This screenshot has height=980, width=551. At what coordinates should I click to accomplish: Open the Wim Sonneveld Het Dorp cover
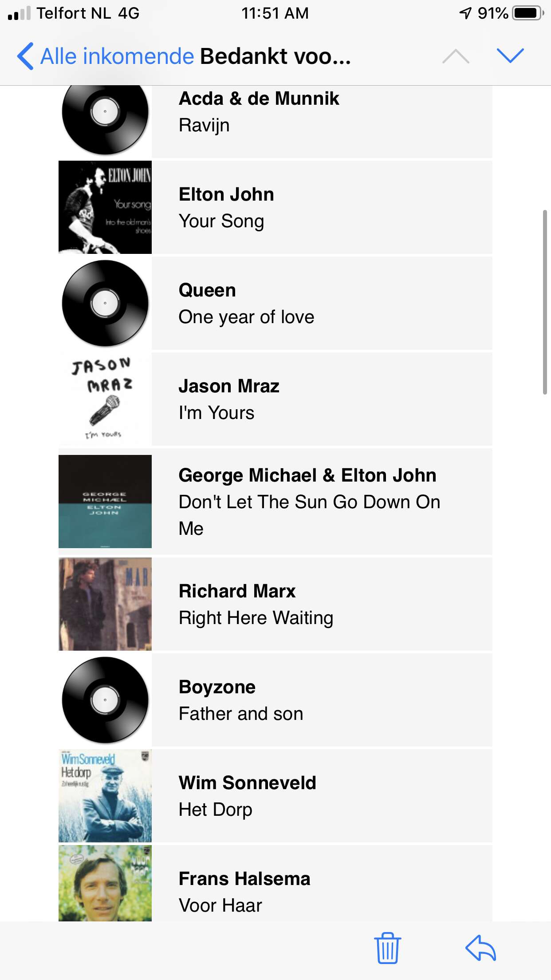pos(105,796)
